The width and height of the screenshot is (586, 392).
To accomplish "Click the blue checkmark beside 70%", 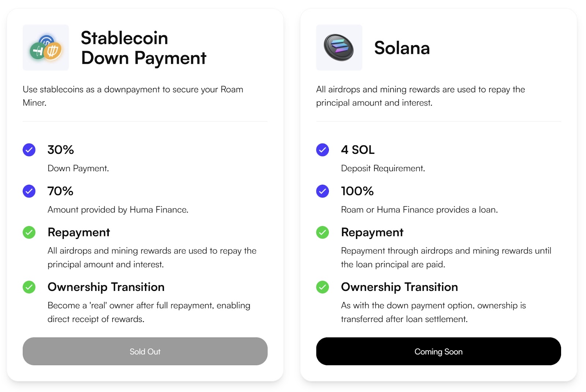I will point(29,191).
